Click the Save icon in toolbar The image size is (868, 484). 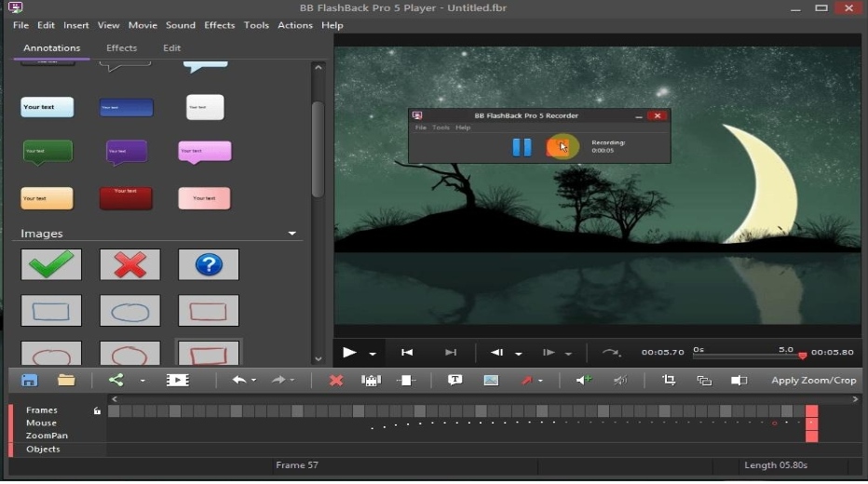point(30,380)
